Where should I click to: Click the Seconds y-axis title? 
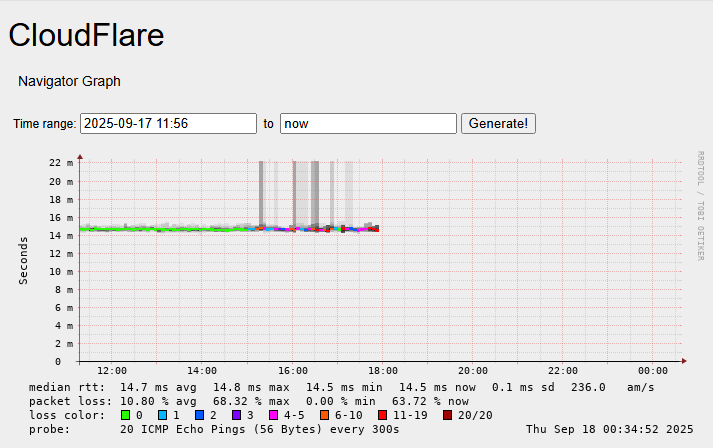point(23,261)
